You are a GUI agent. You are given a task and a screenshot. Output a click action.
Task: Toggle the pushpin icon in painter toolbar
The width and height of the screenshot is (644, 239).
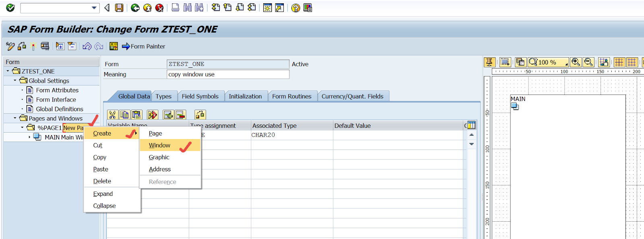489,62
